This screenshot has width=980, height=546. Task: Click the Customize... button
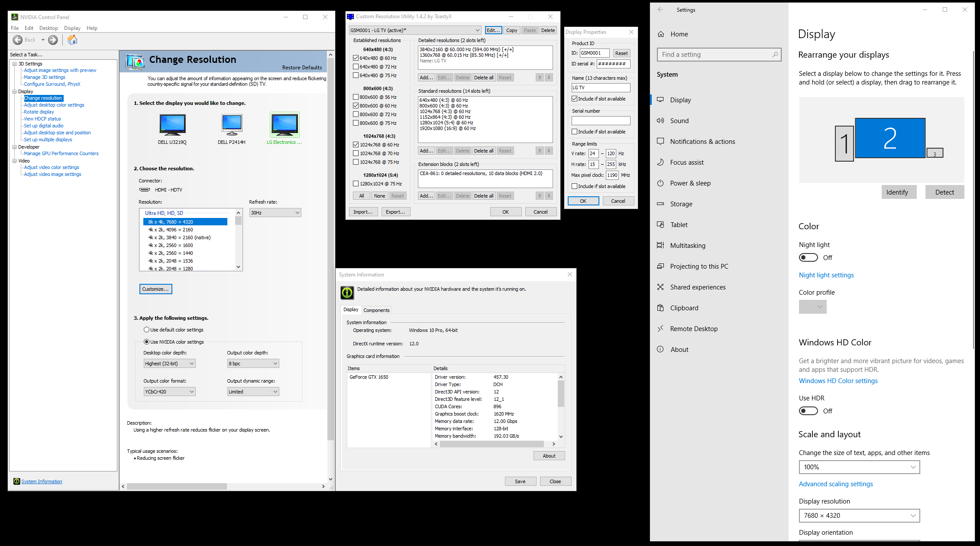pos(155,289)
